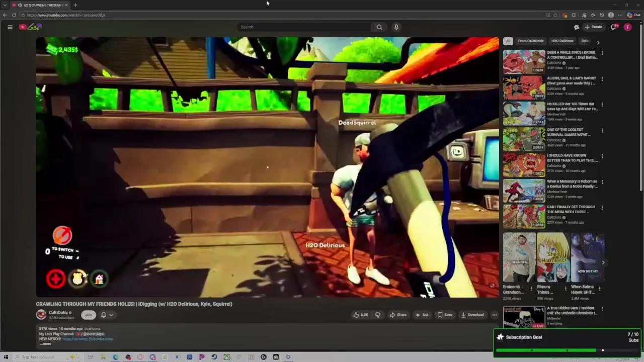This screenshot has width=644, height=362.
Task: Open Rimuru Thinks short thumbnail
Action: [553, 257]
